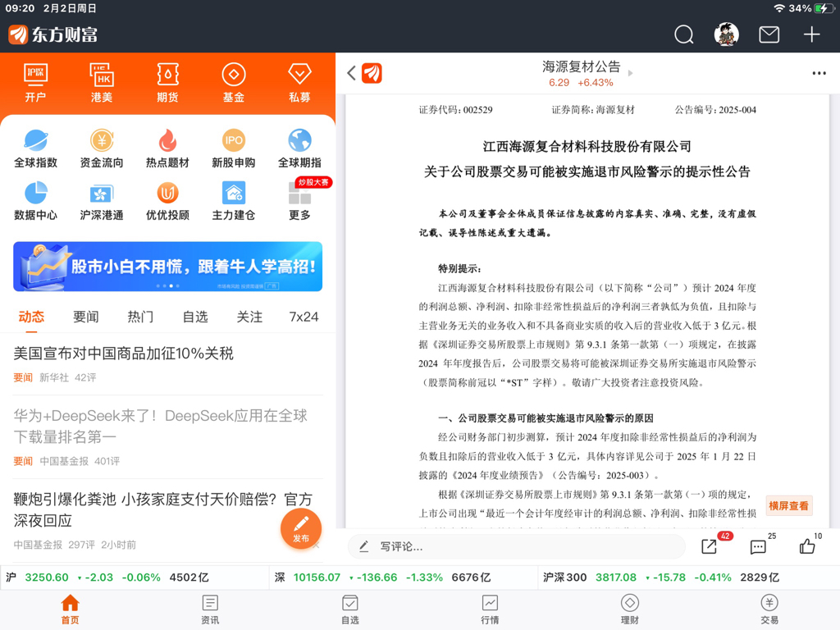Select the 热门 news tab
This screenshot has width=840, height=630.
(140, 317)
